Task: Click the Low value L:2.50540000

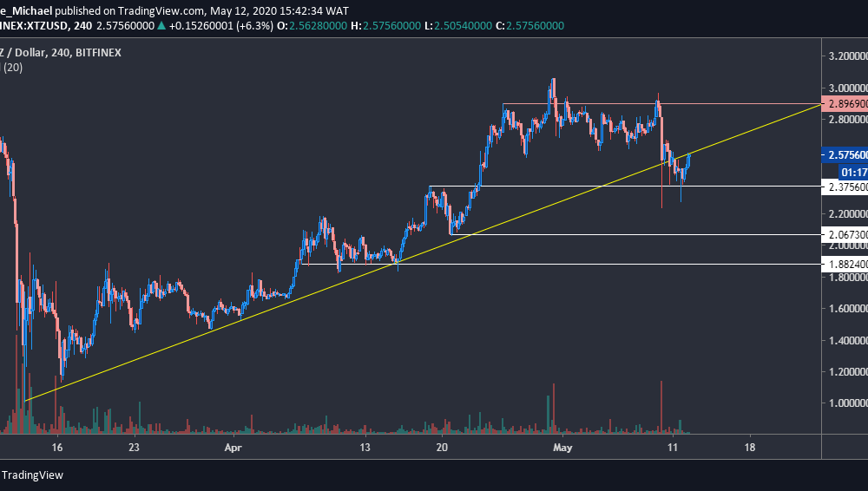Action: click(457, 26)
